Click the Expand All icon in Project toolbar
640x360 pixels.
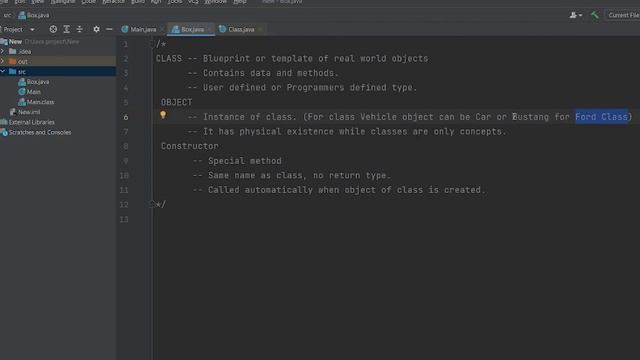(67, 29)
